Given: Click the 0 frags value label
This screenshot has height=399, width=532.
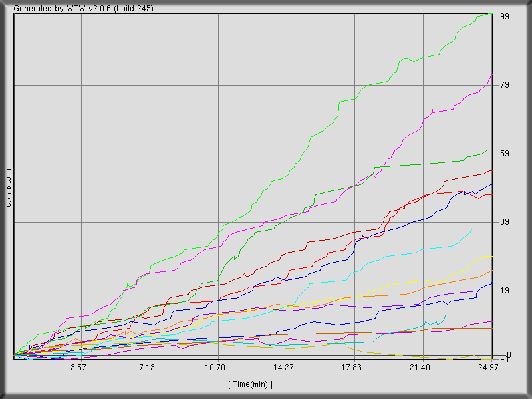Looking at the screenshot, I should pos(507,355).
